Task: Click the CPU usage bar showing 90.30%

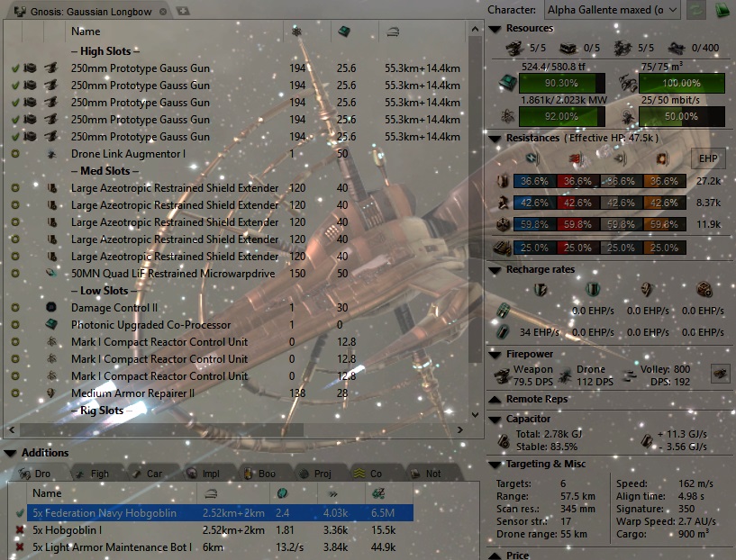Action: click(561, 83)
